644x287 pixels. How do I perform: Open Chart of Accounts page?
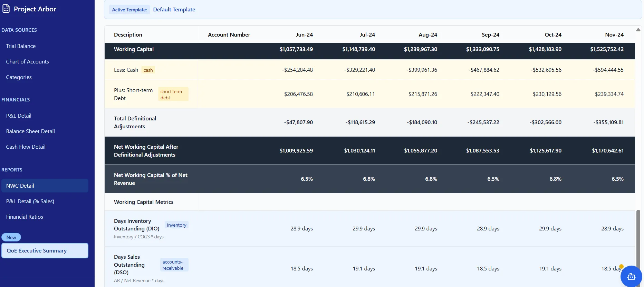[27, 61]
